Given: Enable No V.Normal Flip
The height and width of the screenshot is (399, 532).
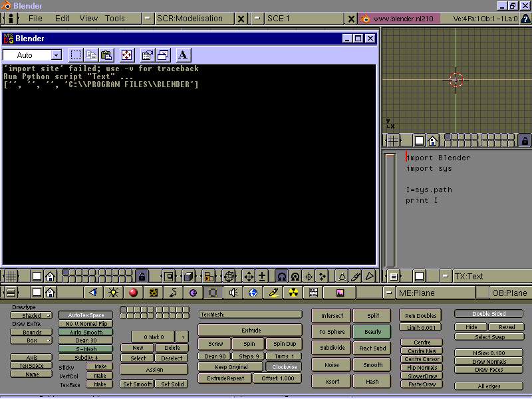Looking at the screenshot, I should (86, 324).
